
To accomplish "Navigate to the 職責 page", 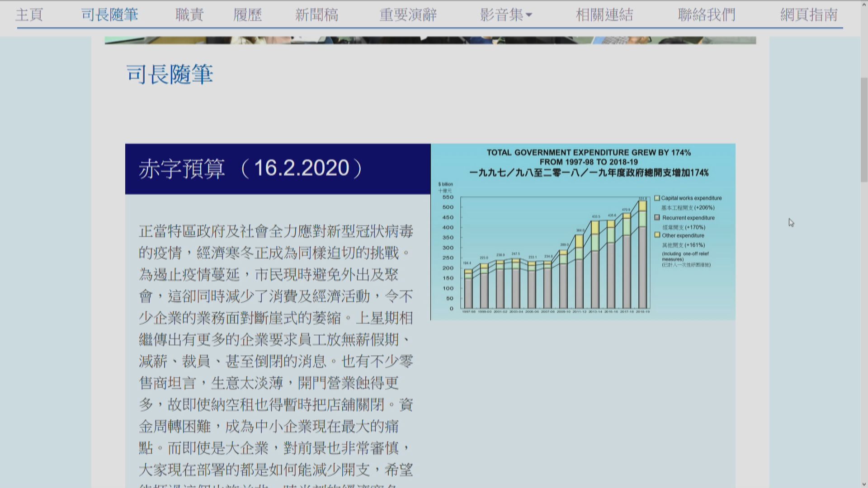I will point(189,15).
